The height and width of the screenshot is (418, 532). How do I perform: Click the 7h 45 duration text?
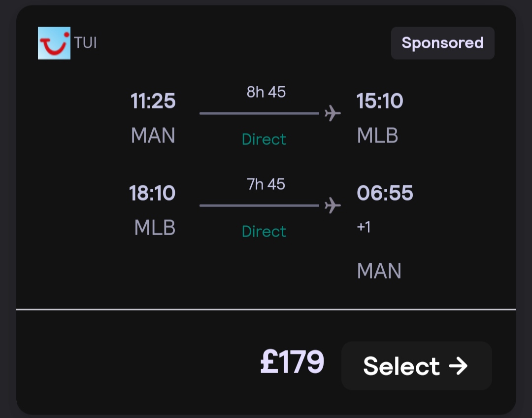[266, 184]
